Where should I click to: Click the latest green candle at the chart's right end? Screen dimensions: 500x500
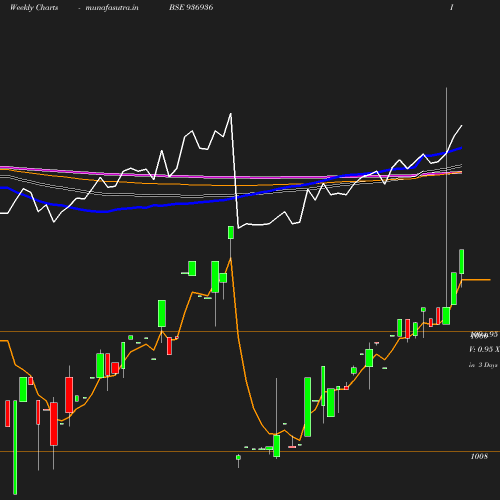(462, 262)
